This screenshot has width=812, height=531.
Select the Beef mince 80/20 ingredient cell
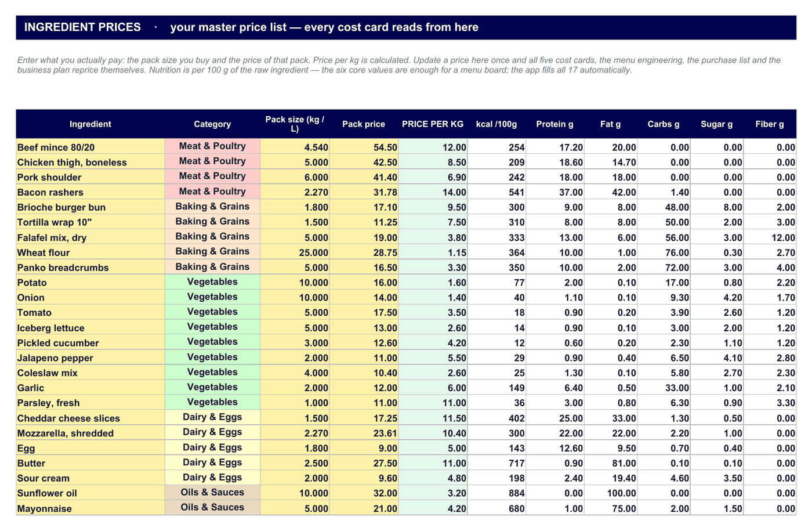tap(90, 147)
